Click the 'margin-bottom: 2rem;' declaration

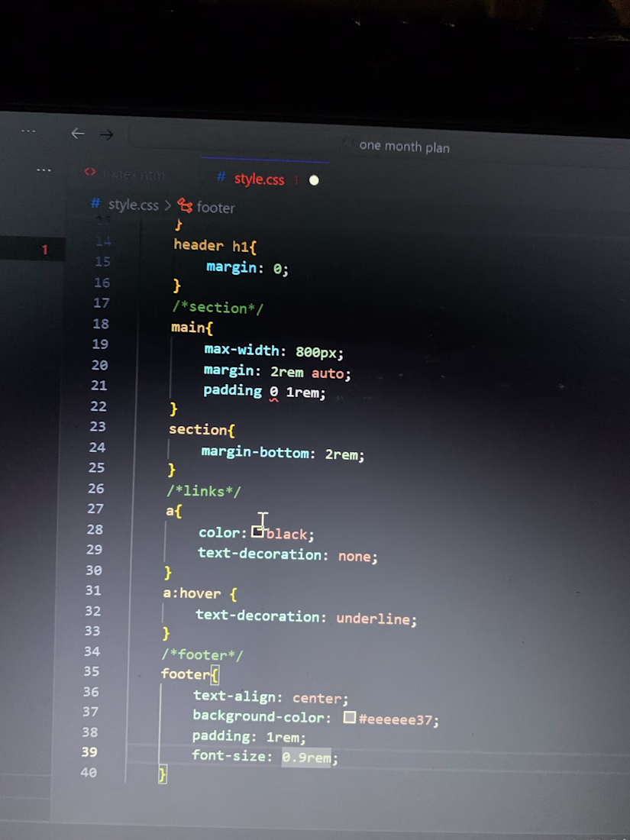pyautogui.click(x=283, y=454)
